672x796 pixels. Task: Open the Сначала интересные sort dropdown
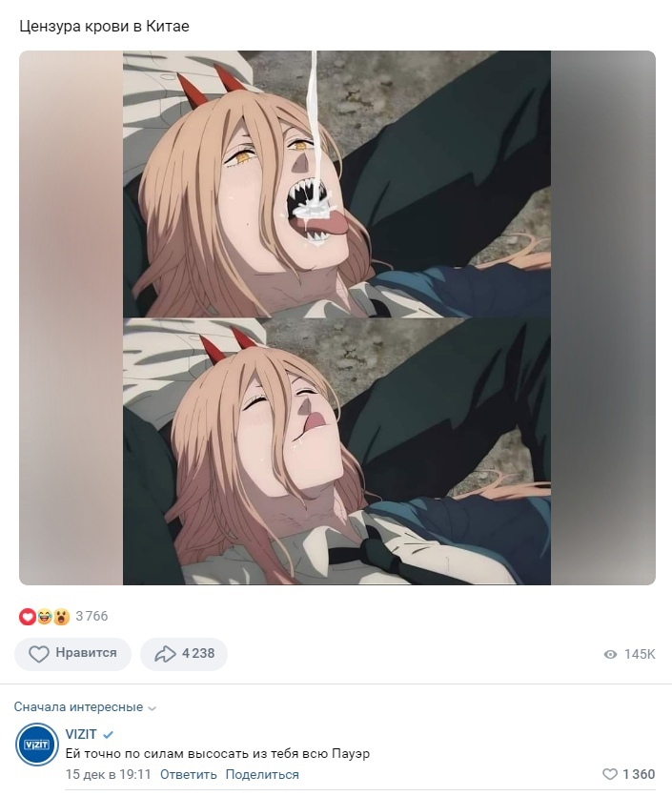[x=78, y=707]
